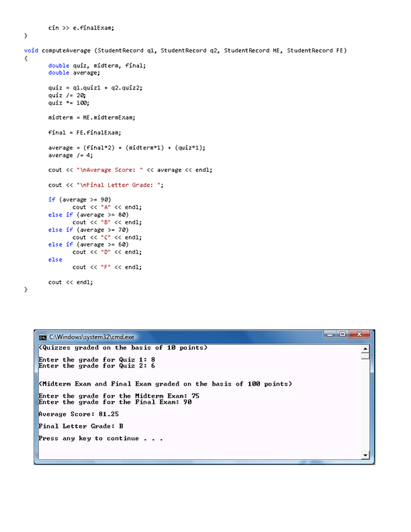Click the 'if (average >= 90)' line
411x532 pixels.
tap(80, 199)
